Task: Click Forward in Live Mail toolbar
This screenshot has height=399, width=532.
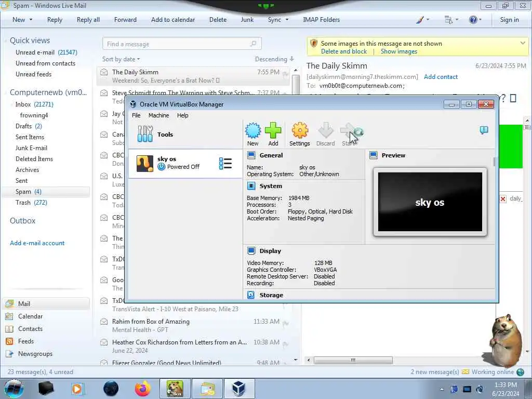Action: pyautogui.click(x=125, y=20)
